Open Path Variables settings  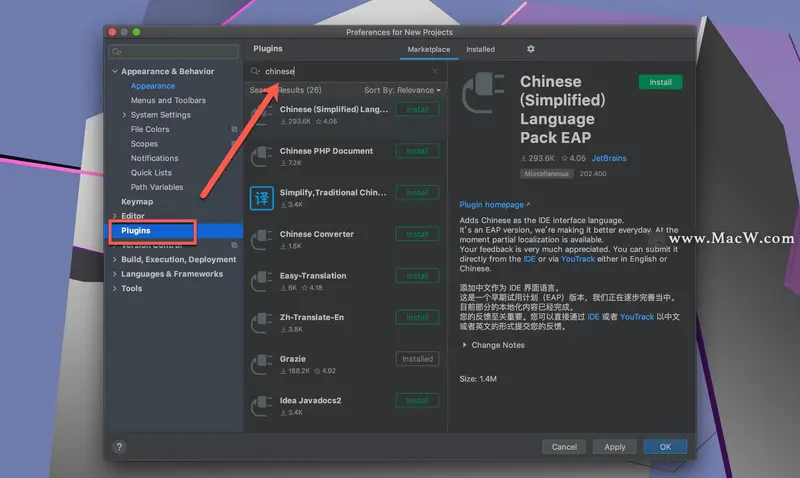[x=157, y=187]
